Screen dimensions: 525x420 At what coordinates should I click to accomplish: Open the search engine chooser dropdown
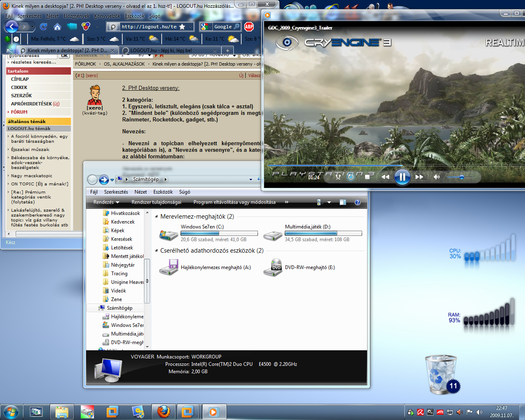coord(210,27)
